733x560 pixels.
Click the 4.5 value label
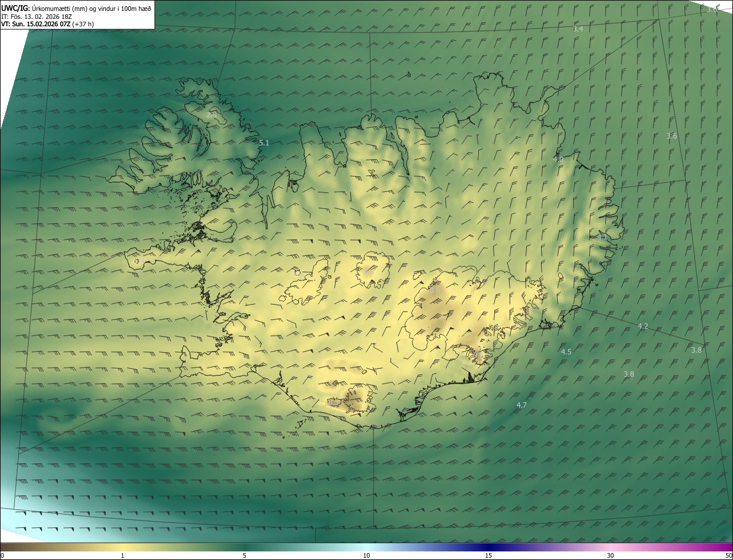coord(566,352)
